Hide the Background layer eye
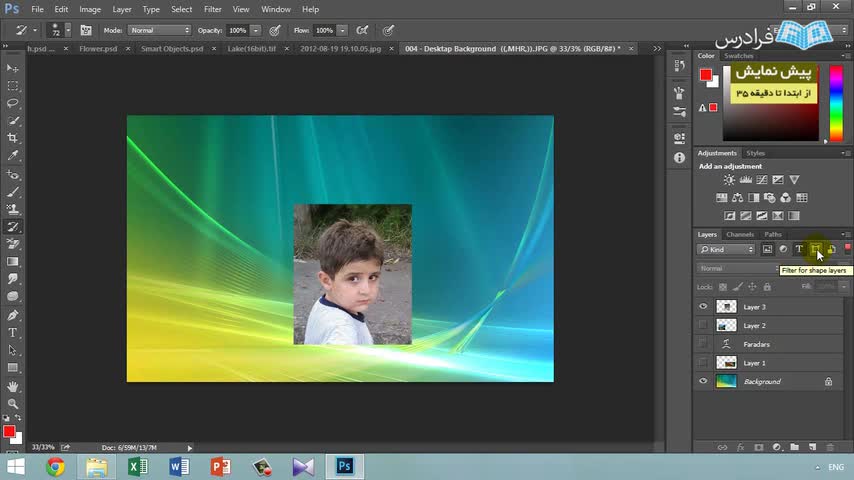 click(703, 382)
